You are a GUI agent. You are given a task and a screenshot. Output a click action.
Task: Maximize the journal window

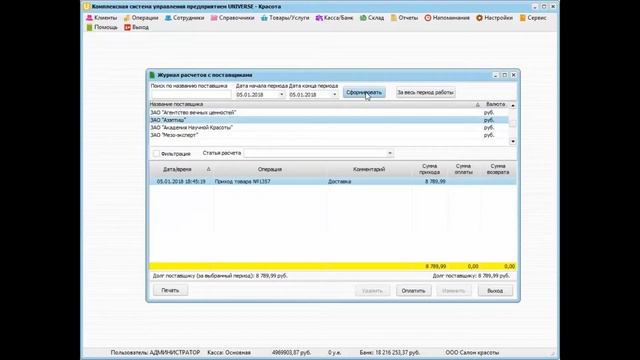coord(504,75)
